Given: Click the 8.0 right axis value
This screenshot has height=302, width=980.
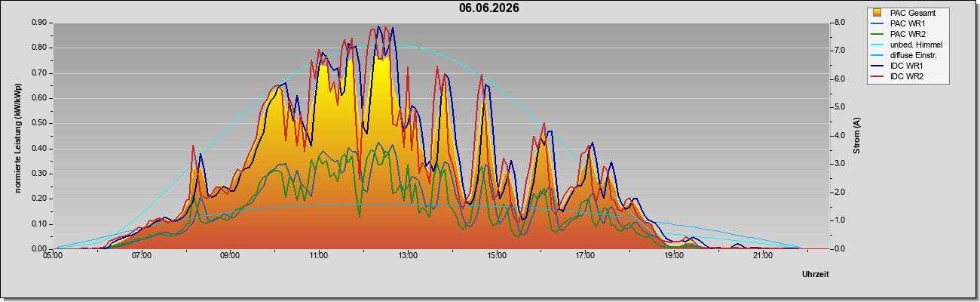Looking at the screenshot, I should [839, 23].
